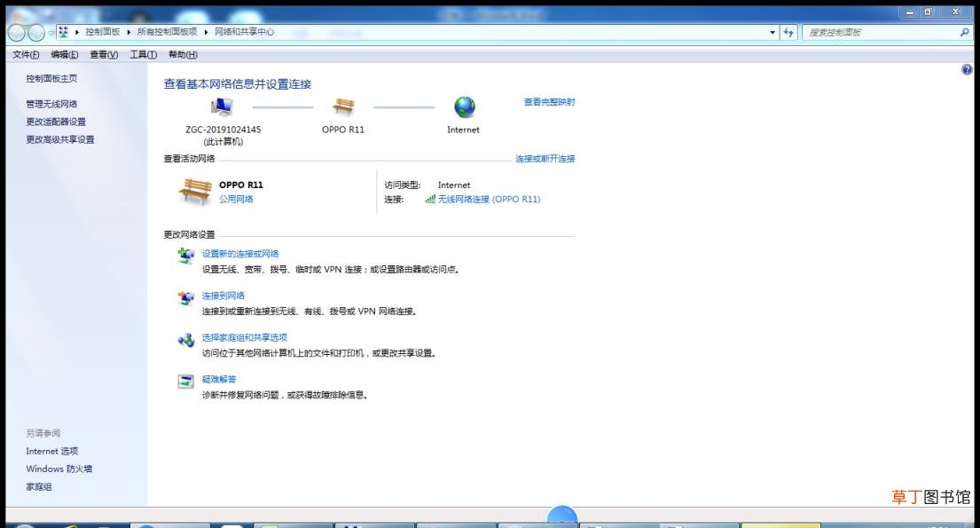The width and height of the screenshot is (980, 528).
Task: Open 家庭组 link in sidebar
Action: click(39, 486)
